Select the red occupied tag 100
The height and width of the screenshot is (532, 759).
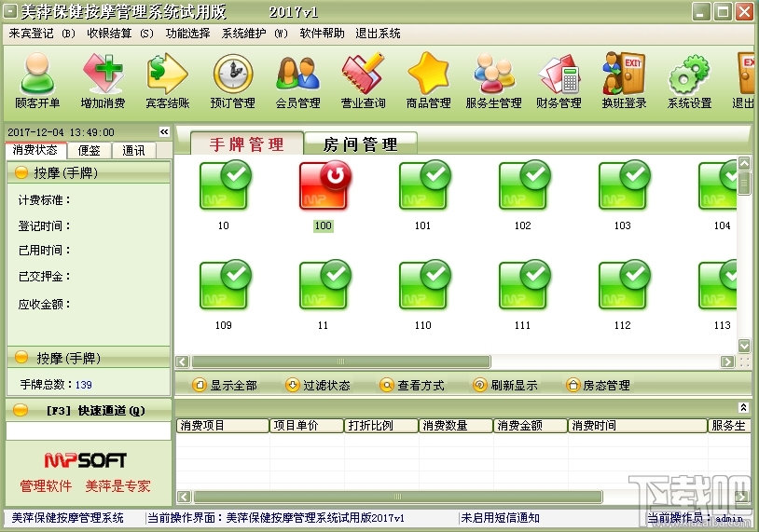tap(324, 186)
